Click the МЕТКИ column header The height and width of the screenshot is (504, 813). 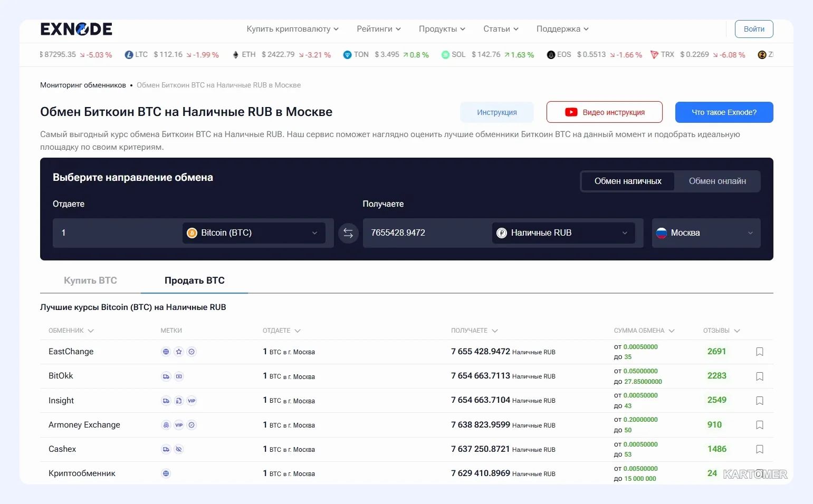point(171,331)
